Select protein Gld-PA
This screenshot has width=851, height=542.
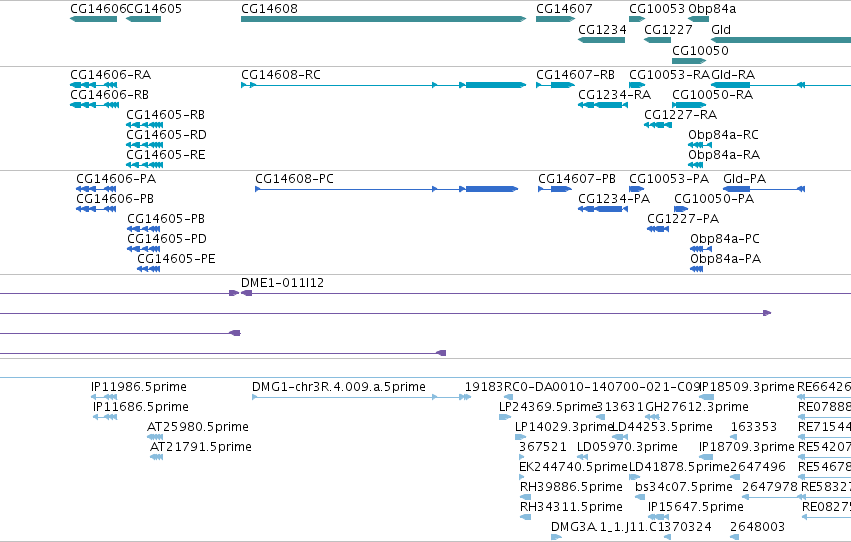point(764,189)
